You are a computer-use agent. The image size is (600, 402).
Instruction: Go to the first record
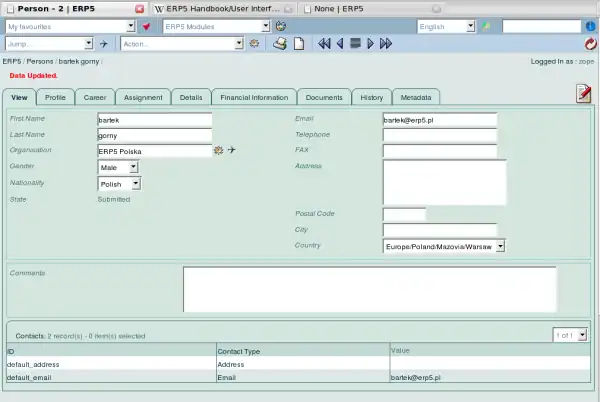tap(324, 44)
